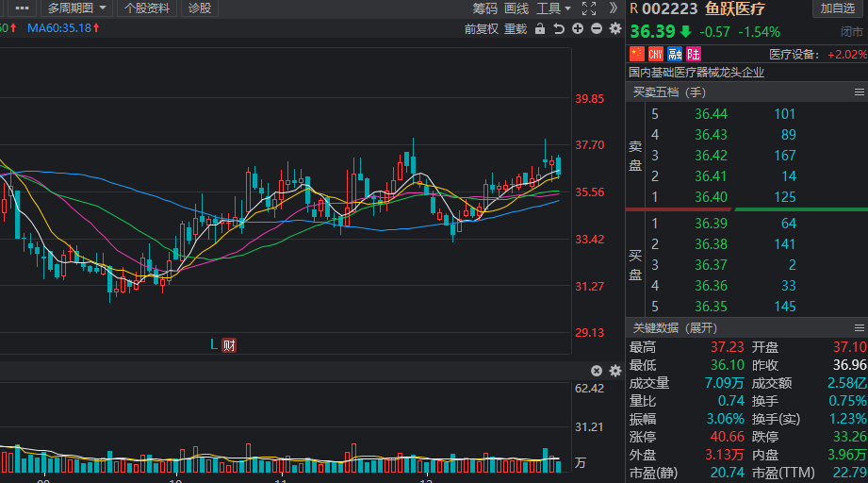
Task: Open volume panel settings gear
Action: 615,371
